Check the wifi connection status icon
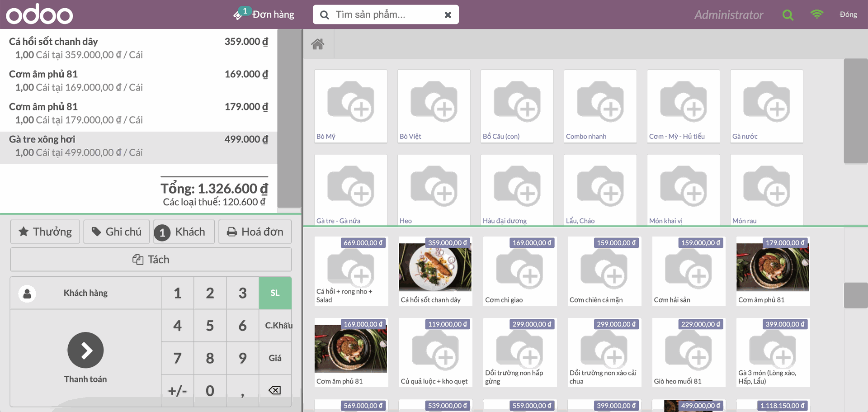 816,14
